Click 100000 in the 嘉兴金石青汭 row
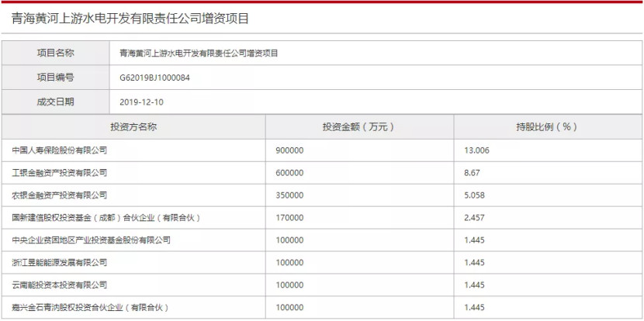 pyautogui.click(x=290, y=308)
